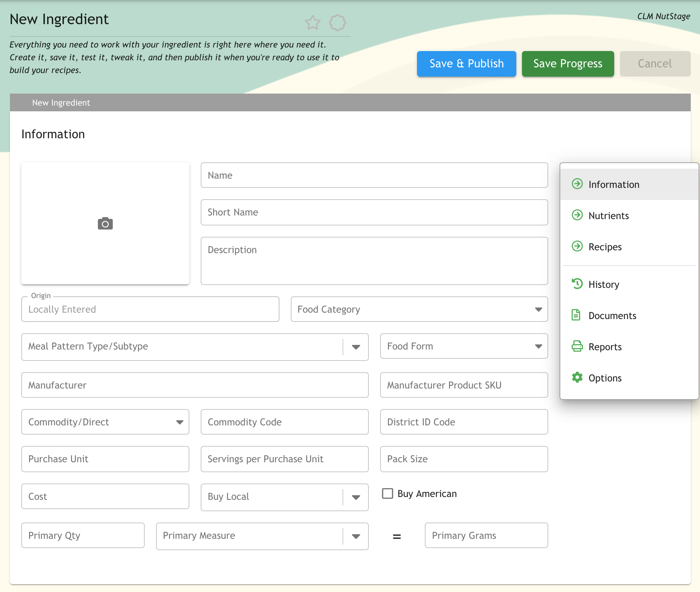Click the Options gear icon
Viewport: 700px width, 592px height.
coord(577,377)
